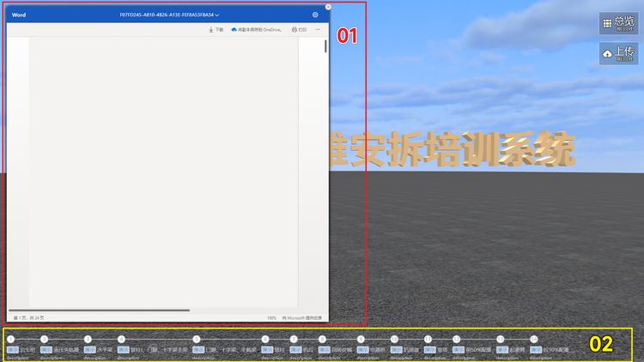This screenshot has height=362, width=644.
Task: Open the Word viewer settings gear
Action: 315,15
